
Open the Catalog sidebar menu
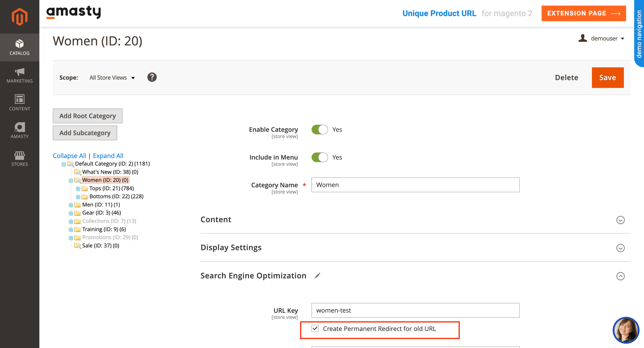20,47
